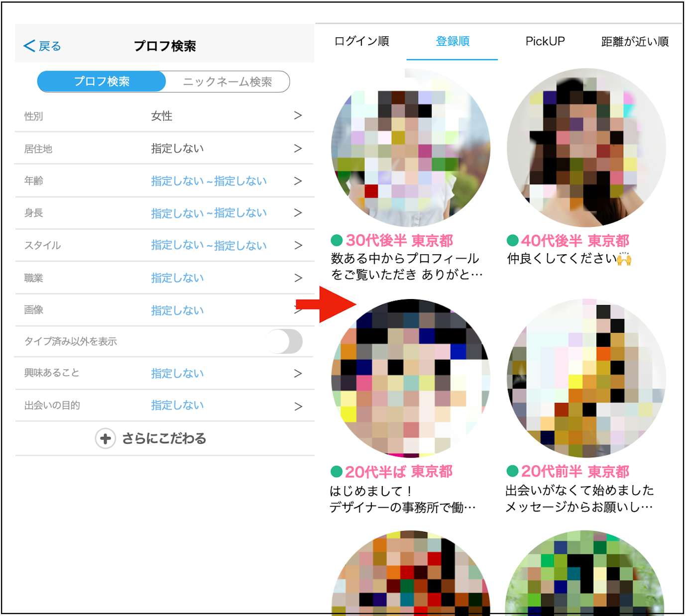This screenshot has height=616, width=686.
Task: Switch to ニックネーム検索 segment
Action: [228, 82]
